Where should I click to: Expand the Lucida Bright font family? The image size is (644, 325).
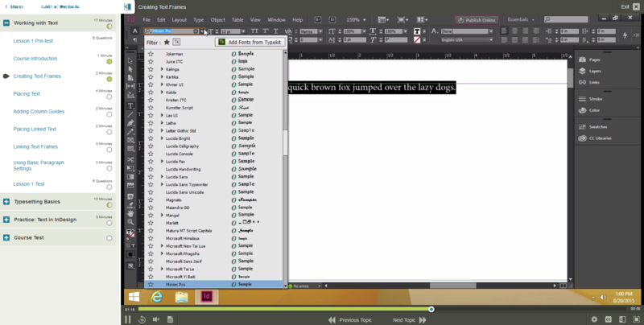[x=163, y=138]
